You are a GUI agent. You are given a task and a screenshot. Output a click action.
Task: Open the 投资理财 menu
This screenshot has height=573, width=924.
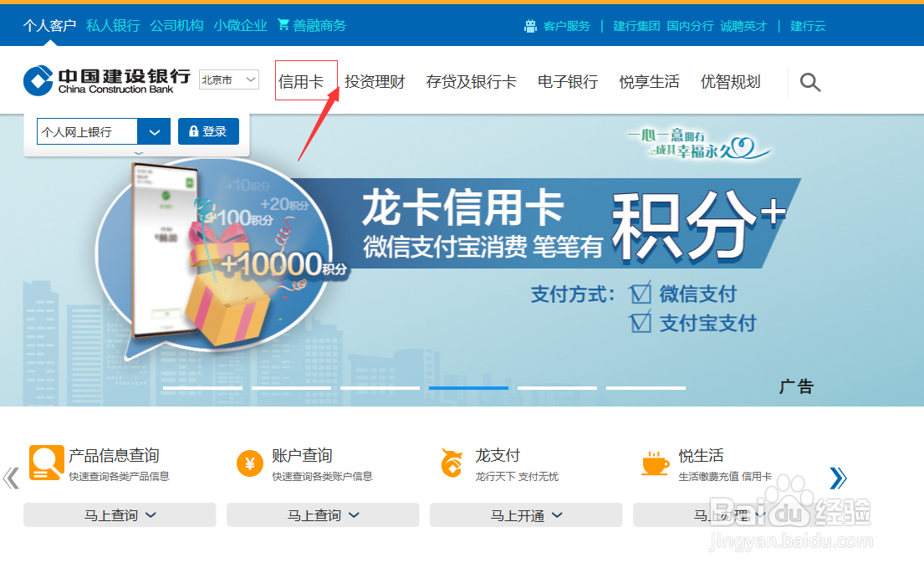(375, 81)
